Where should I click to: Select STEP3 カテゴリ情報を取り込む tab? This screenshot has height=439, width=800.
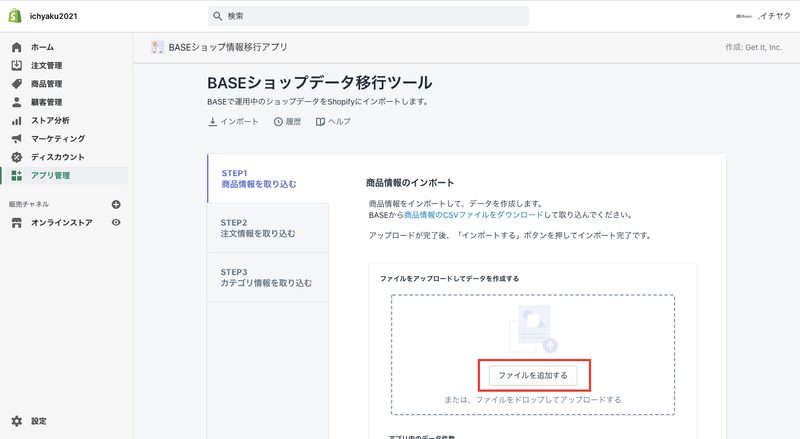point(268,278)
